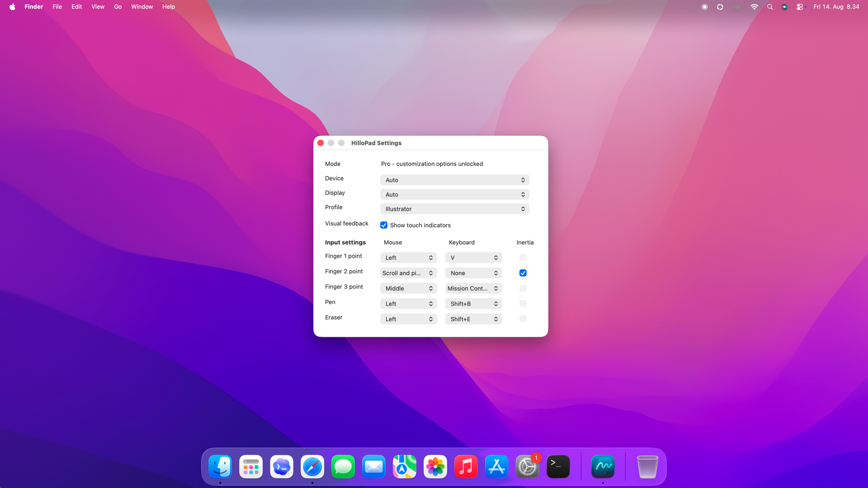868x488 pixels.
Task: Open the Go menu
Action: (118, 7)
